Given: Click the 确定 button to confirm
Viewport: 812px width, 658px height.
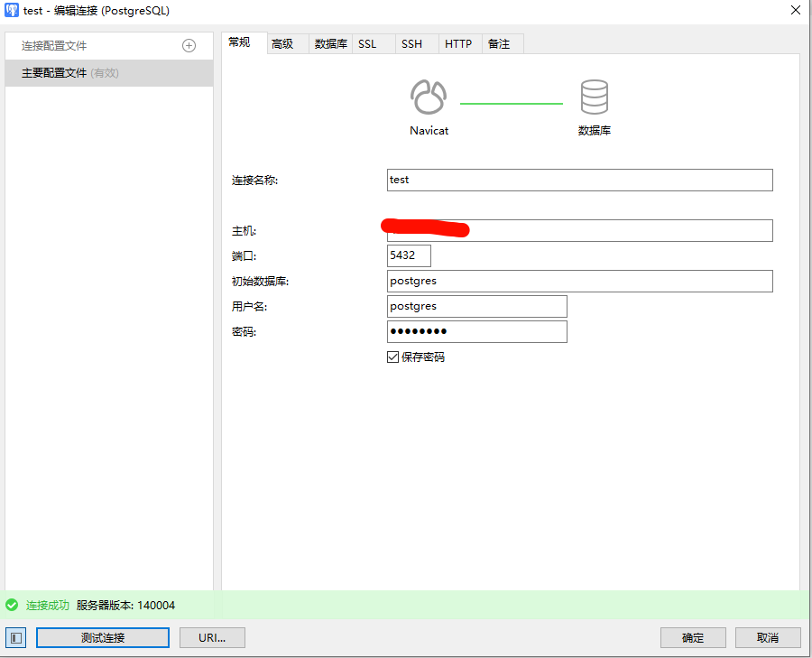Looking at the screenshot, I should pyautogui.click(x=693, y=637).
